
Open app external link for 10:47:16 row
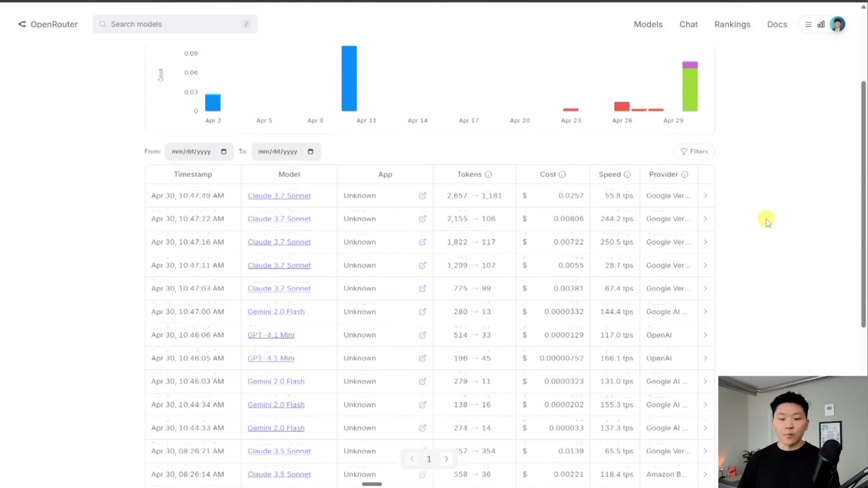422,242
